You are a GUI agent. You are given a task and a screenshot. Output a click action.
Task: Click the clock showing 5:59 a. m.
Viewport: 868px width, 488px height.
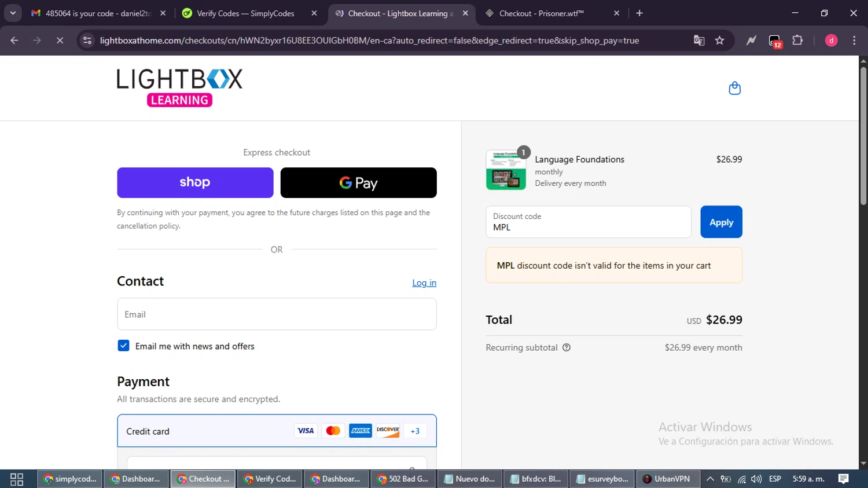click(x=808, y=479)
